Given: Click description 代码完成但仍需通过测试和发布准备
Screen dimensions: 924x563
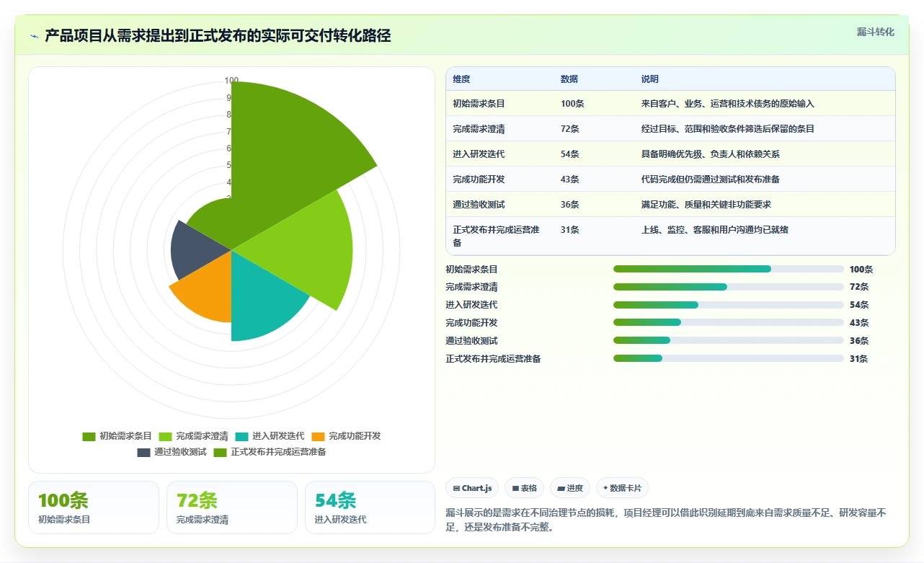Looking at the screenshot, I should click(710, 179).
